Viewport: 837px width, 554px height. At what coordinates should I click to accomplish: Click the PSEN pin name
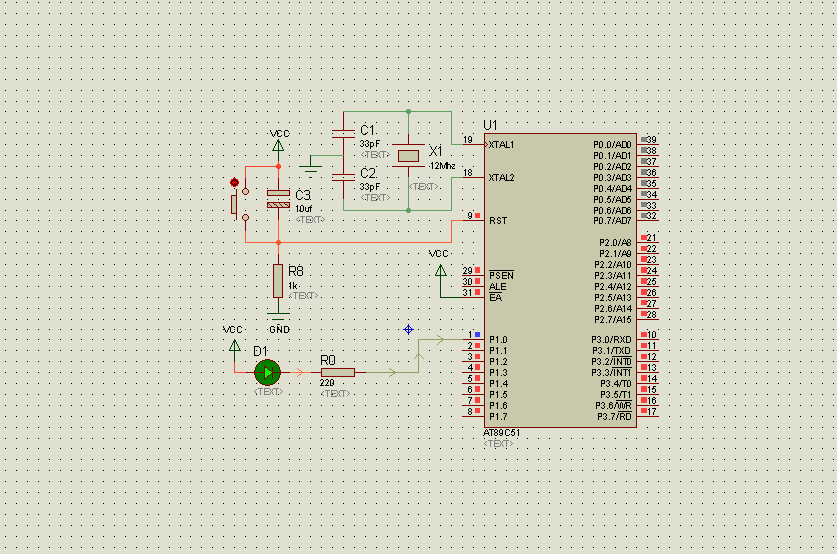(x=501, y=275)
